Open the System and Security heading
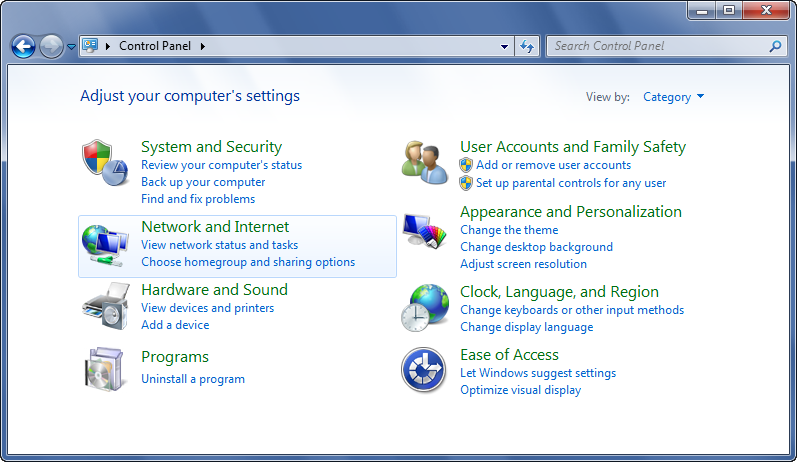 [211, 146]
